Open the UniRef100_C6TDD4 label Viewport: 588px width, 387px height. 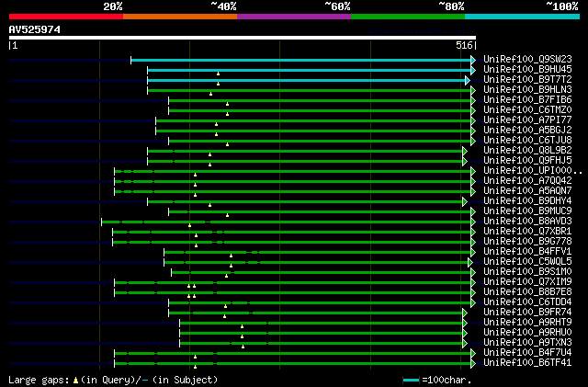pyautogui.click(x=527, y=302)
